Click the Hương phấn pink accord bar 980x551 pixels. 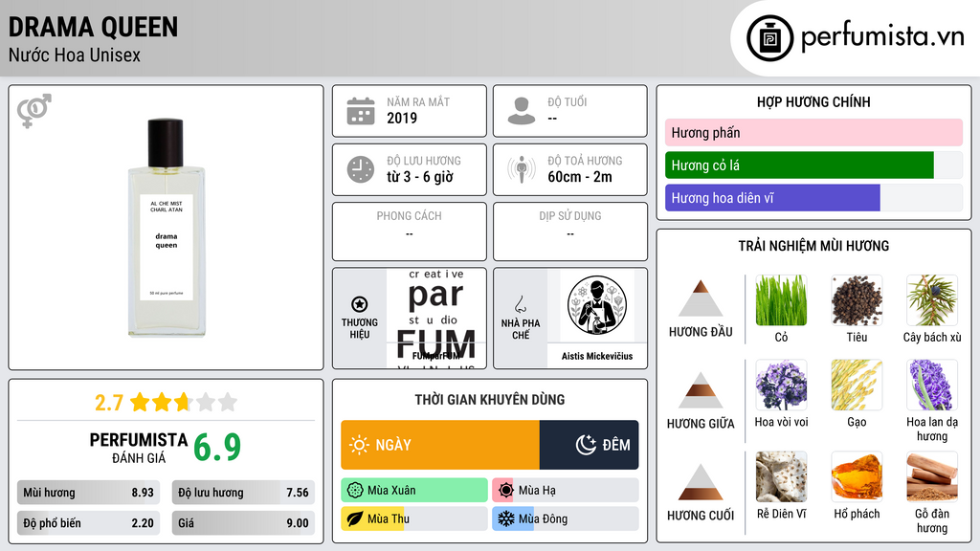813,132
